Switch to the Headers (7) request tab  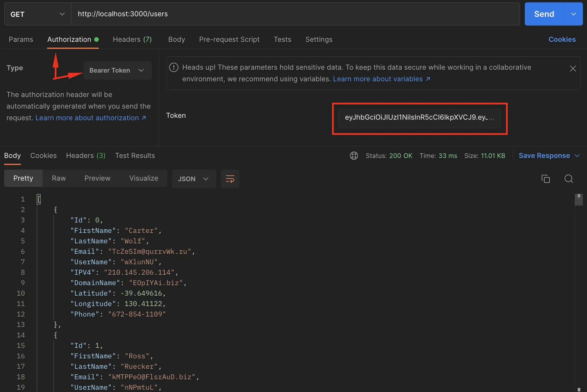[132, 39]
